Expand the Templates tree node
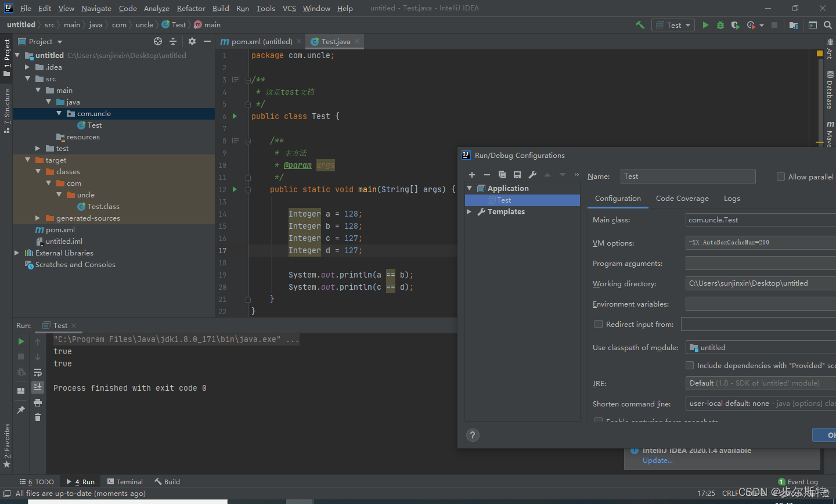This screenshot has width=836, height=504. click(x=469, y=212)
